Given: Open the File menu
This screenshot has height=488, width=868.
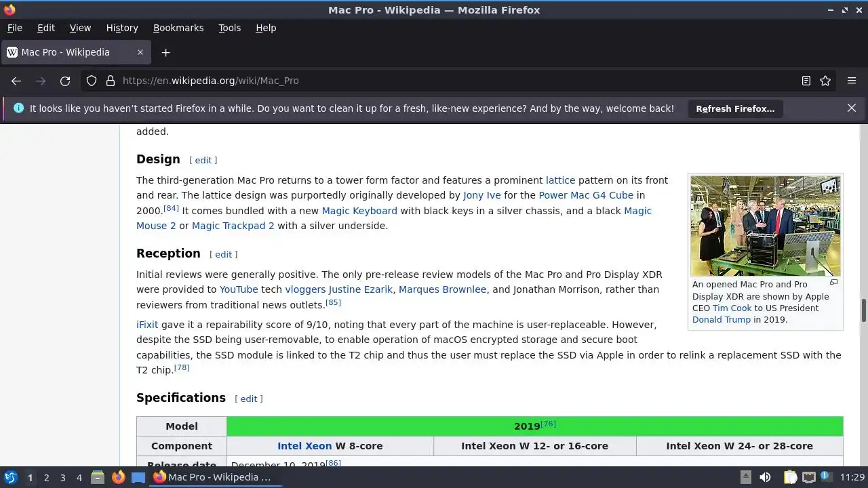Looking at the screenshot, I should click(14, 28).
